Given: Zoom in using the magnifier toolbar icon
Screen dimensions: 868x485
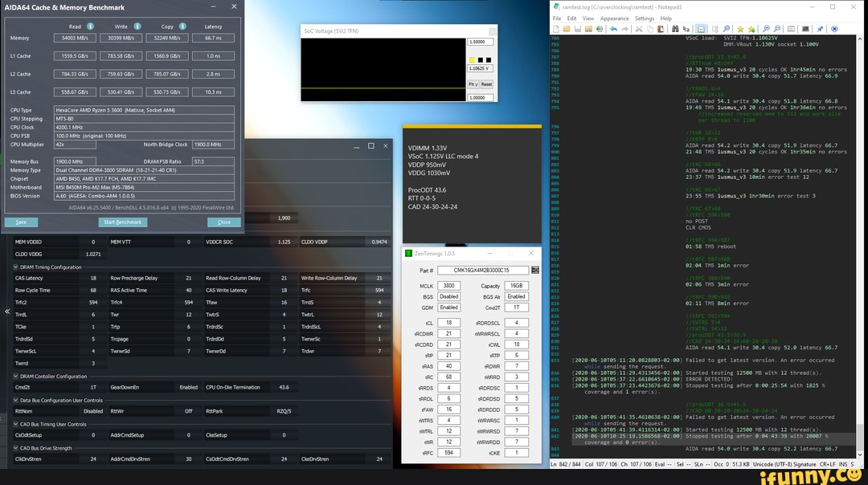Looking at the screenshot, I should [764, 28].
